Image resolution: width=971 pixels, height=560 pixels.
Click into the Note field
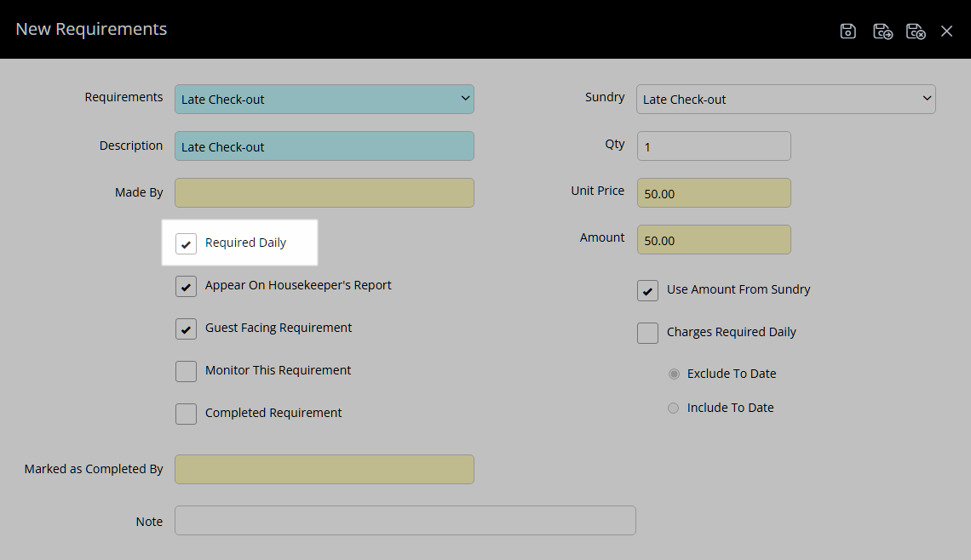(405, 520)
